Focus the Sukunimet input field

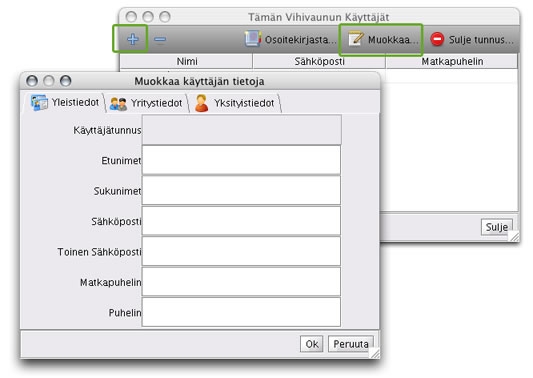[241, 190]
